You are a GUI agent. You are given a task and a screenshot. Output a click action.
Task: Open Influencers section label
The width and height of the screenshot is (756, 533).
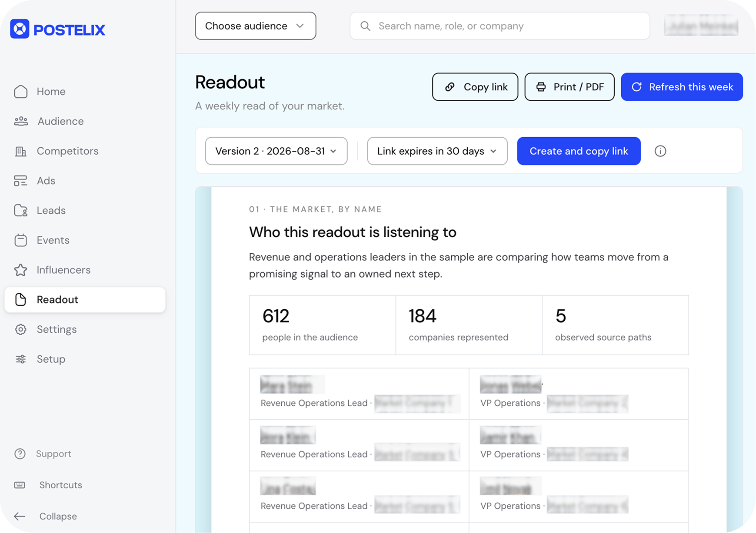click(64, 270)
